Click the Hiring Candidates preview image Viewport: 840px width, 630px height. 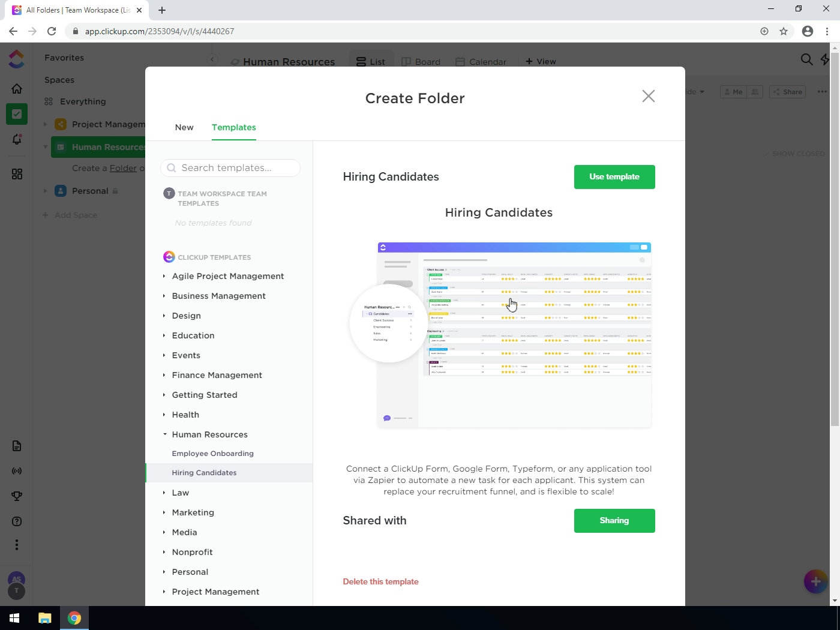pyautogui.click(x=500, y=334)
